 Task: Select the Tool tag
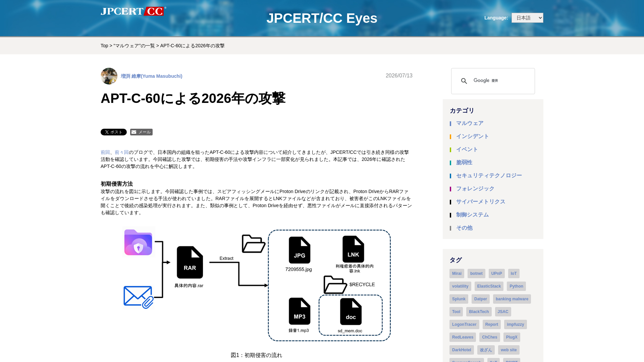(x=456, y=312)
